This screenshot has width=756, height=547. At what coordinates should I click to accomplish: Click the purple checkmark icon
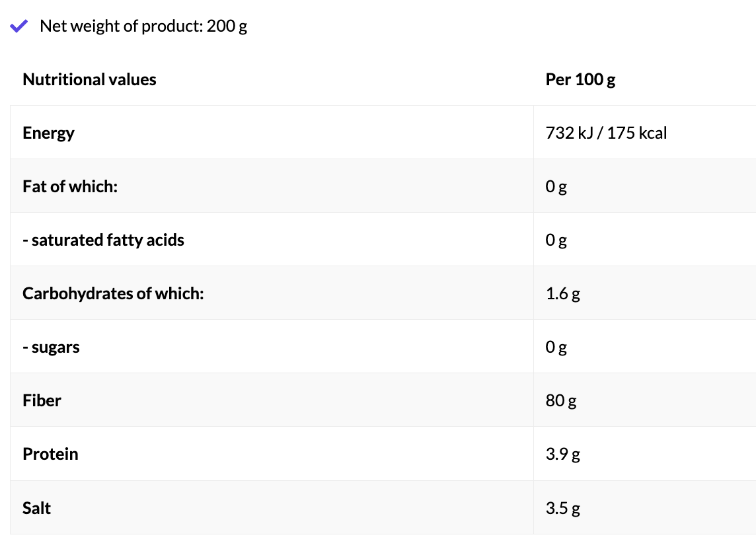click(19, 26)
